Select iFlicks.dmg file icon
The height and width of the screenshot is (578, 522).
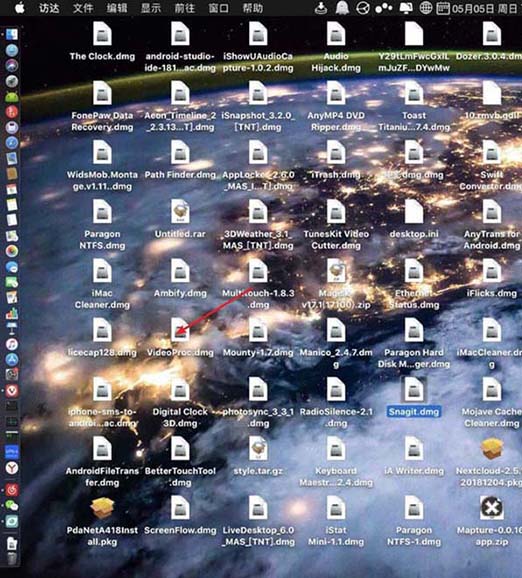(x=492, y=271)
